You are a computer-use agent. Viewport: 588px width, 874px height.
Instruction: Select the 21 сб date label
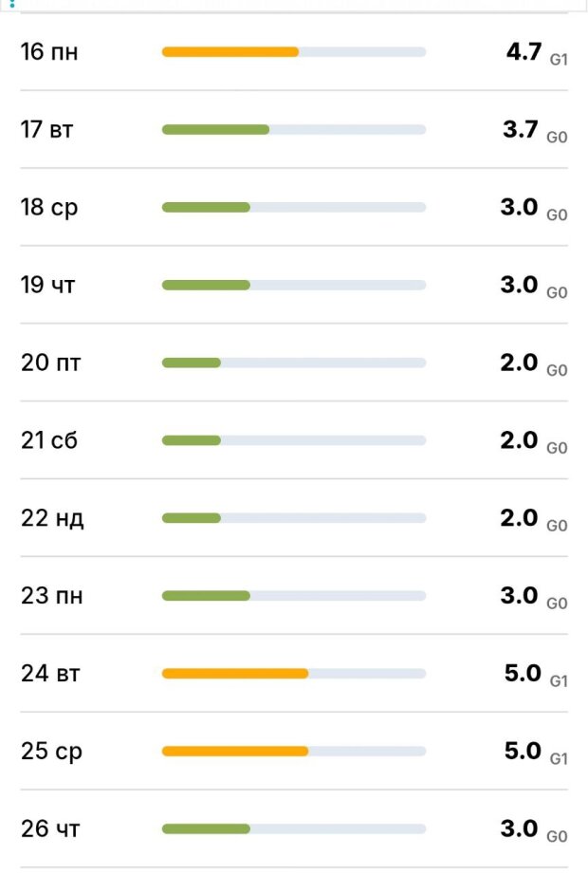[49, 441]
